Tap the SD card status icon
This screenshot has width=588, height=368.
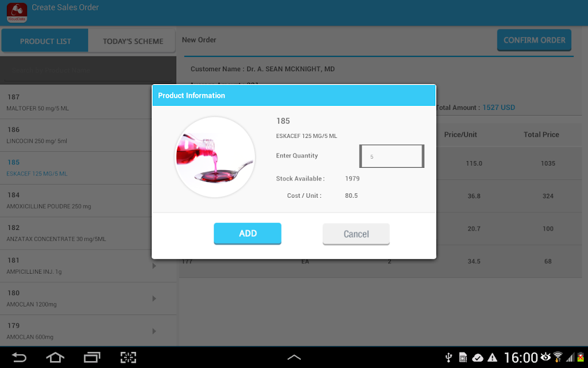[x=463, y=358]
